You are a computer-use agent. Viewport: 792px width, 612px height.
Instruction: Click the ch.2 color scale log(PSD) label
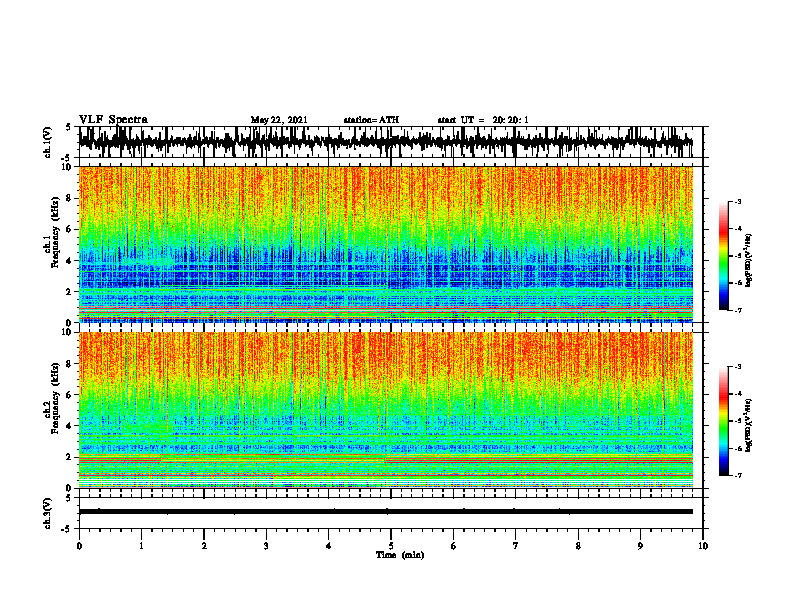click(x=749, y=425)
